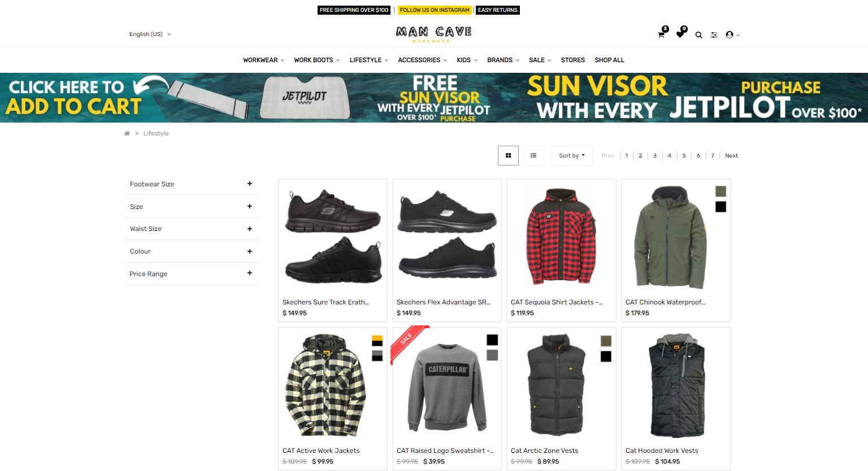Open the English (US) language selector
Image resolution: width=868 pixels, height=471 pixels.
point(150,34)
